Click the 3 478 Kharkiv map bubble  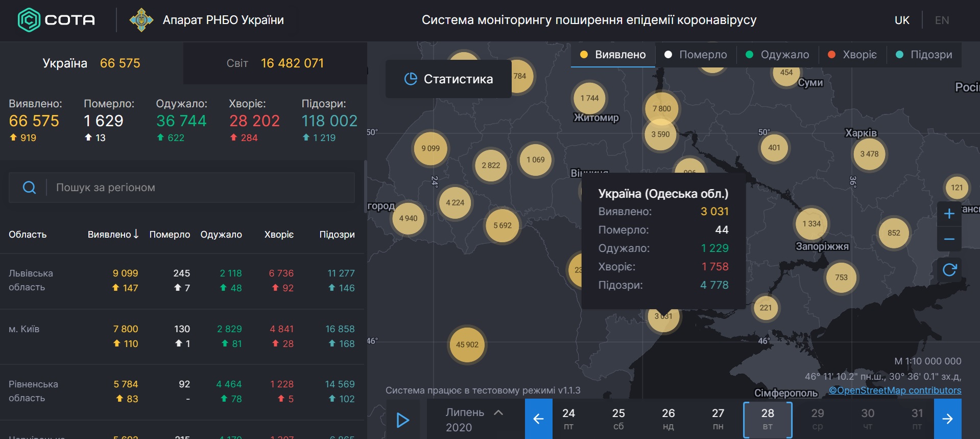point(869,154)
